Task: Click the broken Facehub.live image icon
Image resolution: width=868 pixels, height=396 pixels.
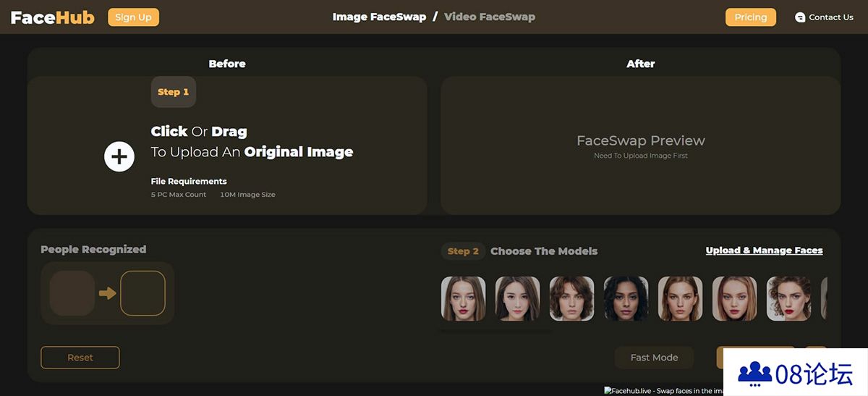Action: [x=608, y=391]
